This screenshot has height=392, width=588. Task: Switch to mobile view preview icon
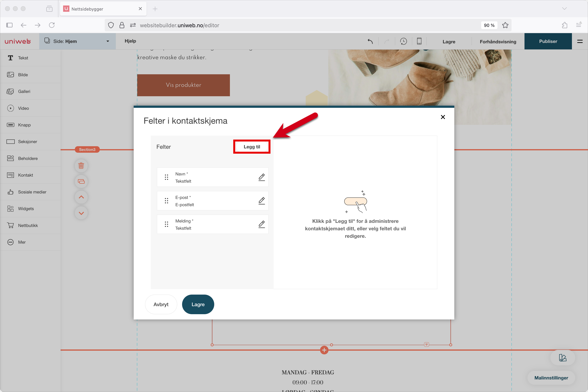click(x=419, y=41)
